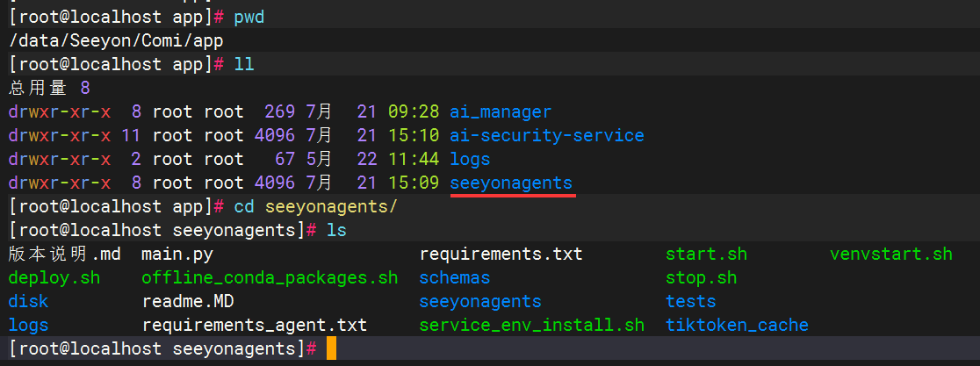
Task: Click the readme.MD file name
Action: (x=188, y=302)
